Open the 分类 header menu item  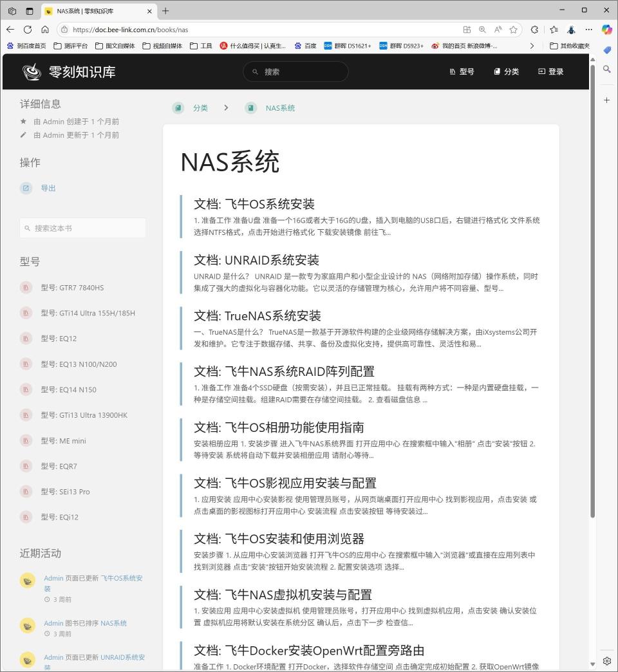click(506, 71)
